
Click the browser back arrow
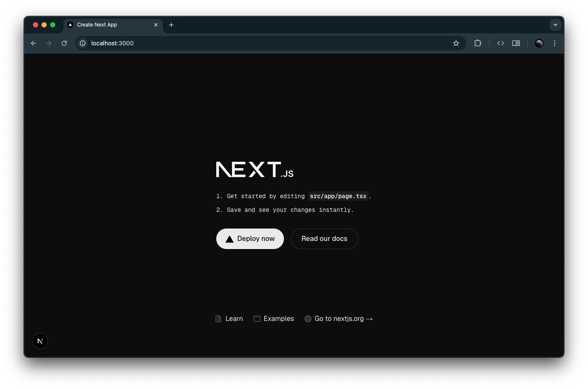[x=33, y=43]
